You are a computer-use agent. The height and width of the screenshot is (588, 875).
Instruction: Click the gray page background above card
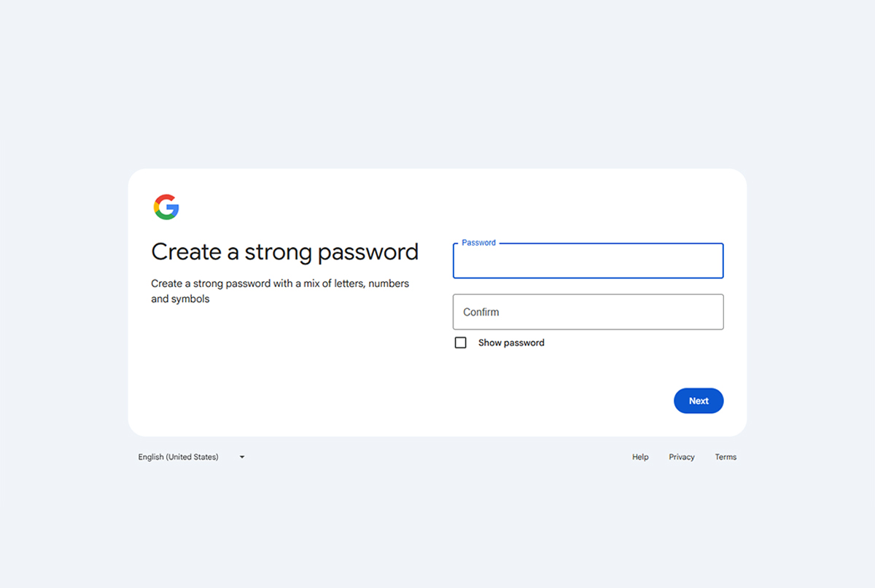click(437, 84)
